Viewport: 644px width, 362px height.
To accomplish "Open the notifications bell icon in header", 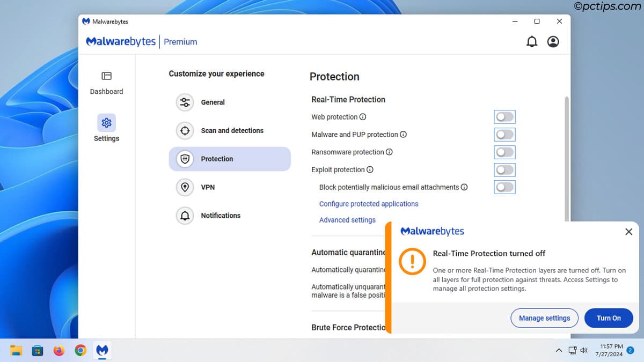I will tap(532, 42).
